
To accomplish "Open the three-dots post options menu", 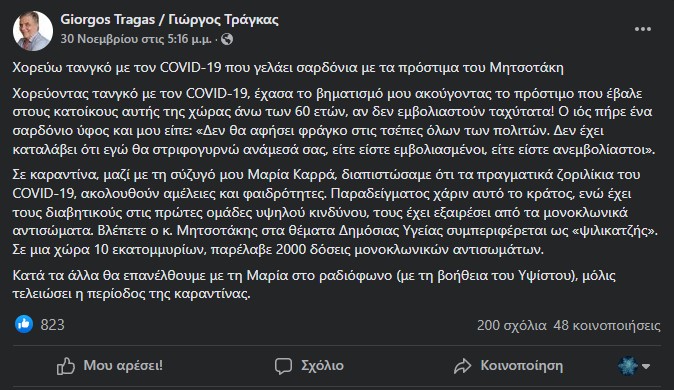I will (643, 29).
